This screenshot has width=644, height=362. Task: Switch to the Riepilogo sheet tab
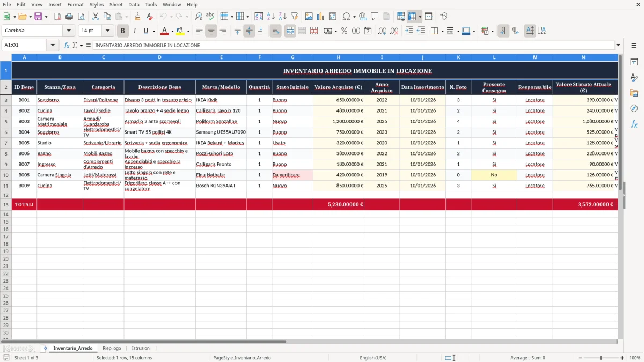pos(112,348)
